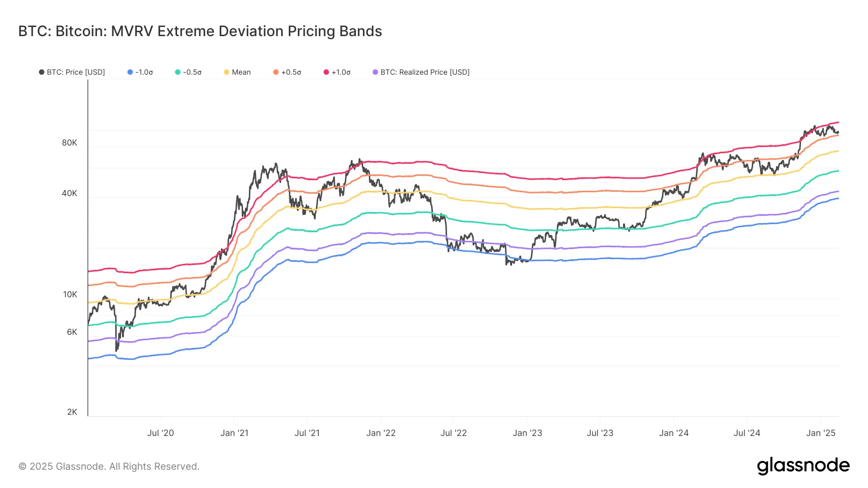The width and height of the screenshot is (868, 488).
Task: Click the Glassnode copyright notice
Action: (x=109, y=466)
